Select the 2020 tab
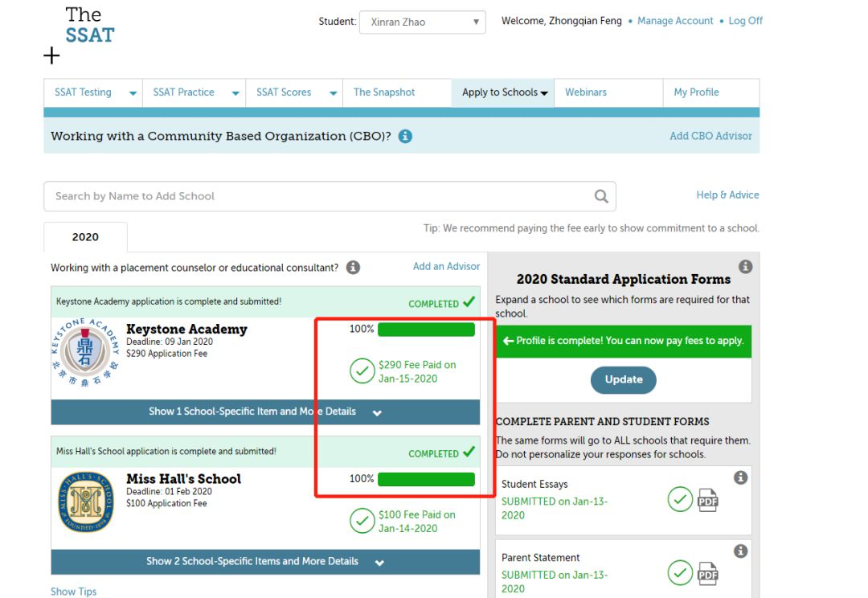 85,237
